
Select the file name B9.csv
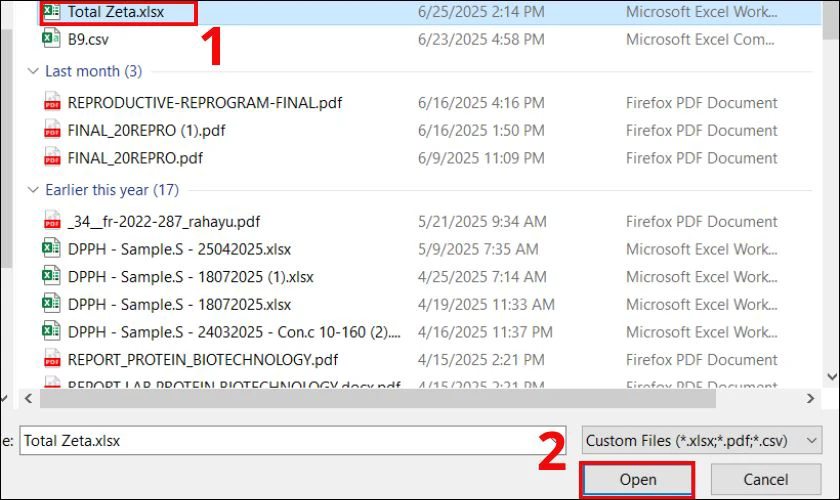coord(88,40)
